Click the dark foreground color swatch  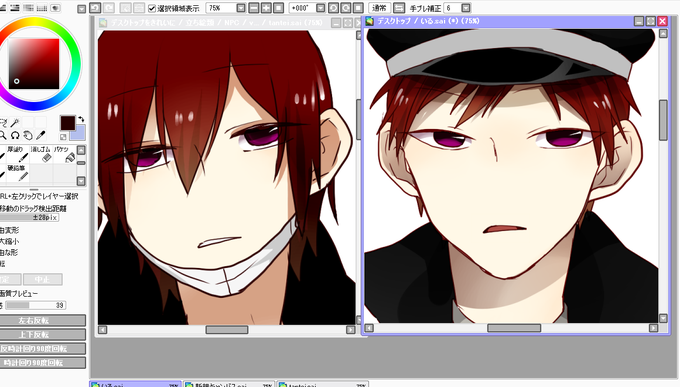(x=68, y=123)
